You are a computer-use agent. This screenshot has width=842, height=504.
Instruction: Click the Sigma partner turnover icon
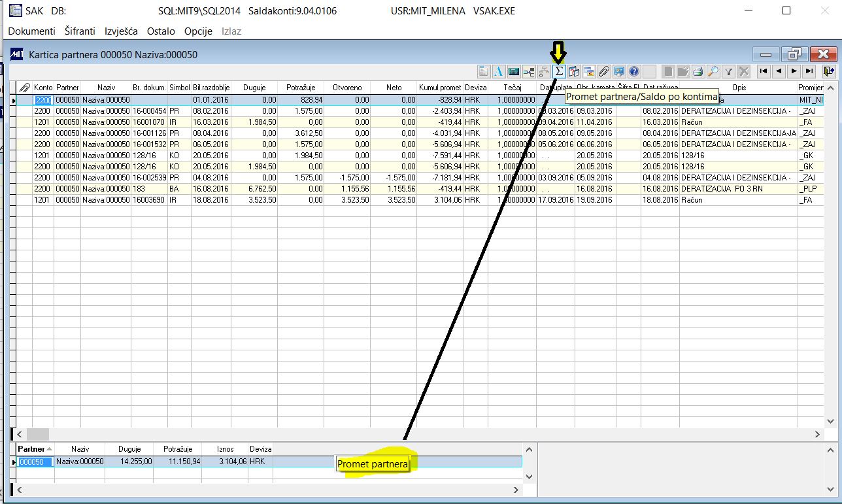coord(559,71)
